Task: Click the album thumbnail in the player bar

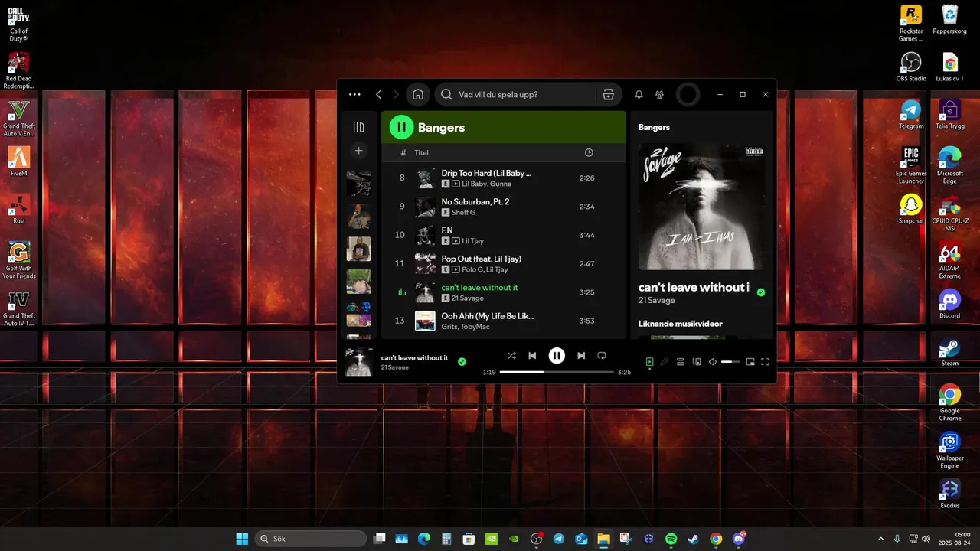Action: [x=359, y=362]
